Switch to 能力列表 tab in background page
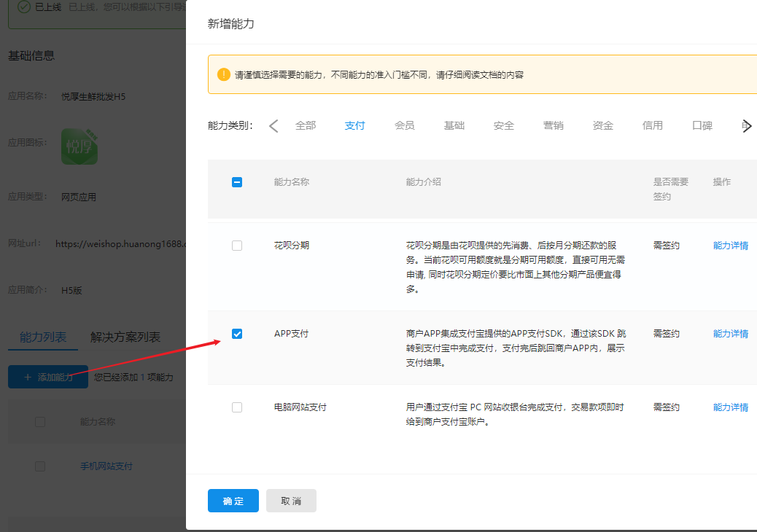The width and height of the screenshot is (757, 532). pos(43,337)
